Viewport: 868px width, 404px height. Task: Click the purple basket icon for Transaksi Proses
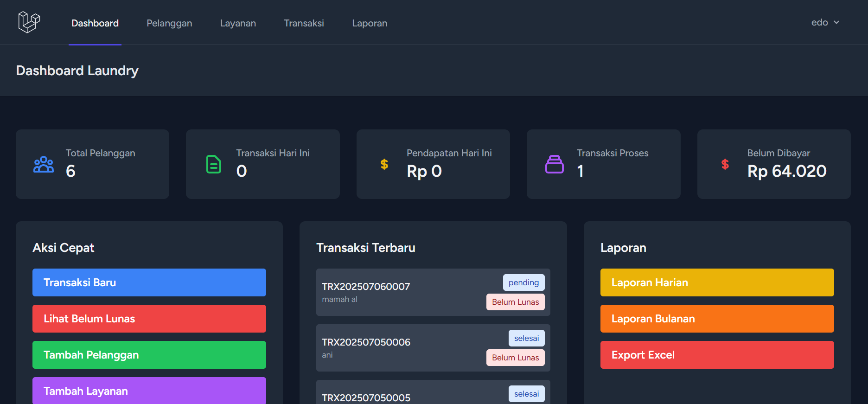click(554, 164)
